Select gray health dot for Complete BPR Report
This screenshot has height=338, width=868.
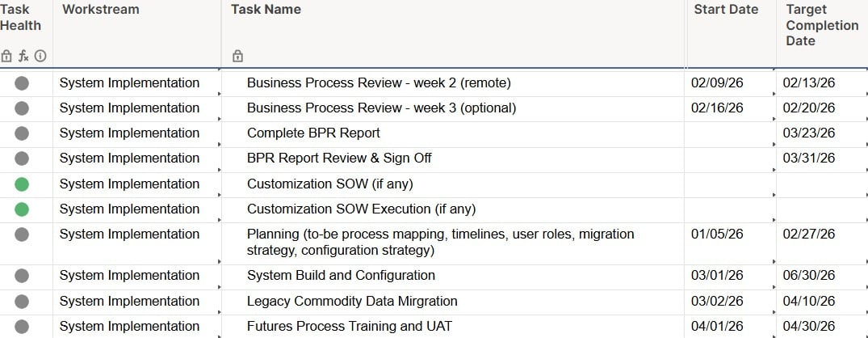[x=22, y=133]
